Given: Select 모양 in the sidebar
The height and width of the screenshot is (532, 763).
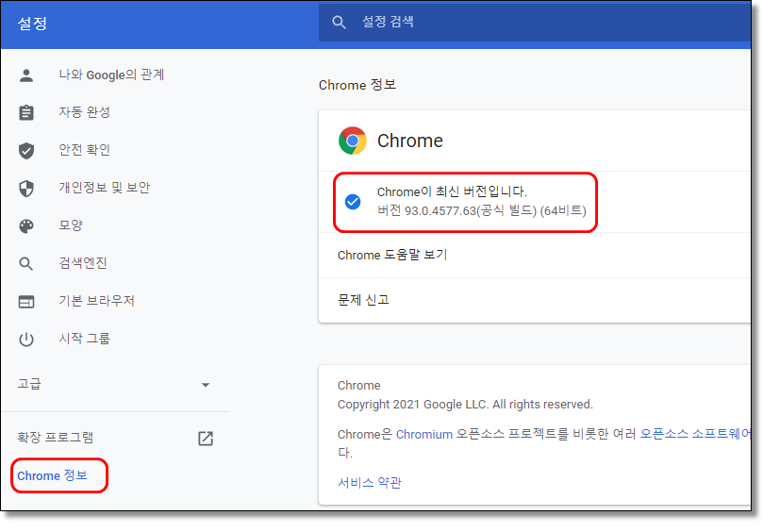Looking at the screenshot, I should coord(71,225).
